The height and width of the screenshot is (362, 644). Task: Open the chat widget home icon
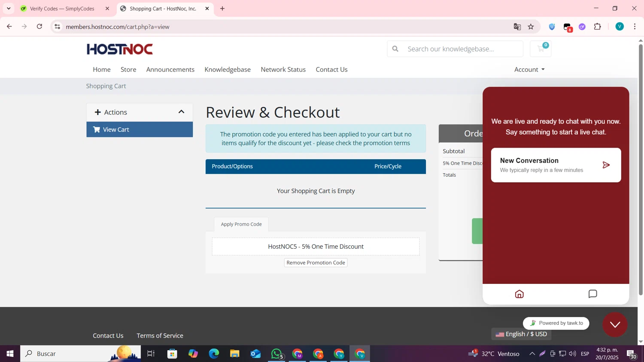pos(519,294)
